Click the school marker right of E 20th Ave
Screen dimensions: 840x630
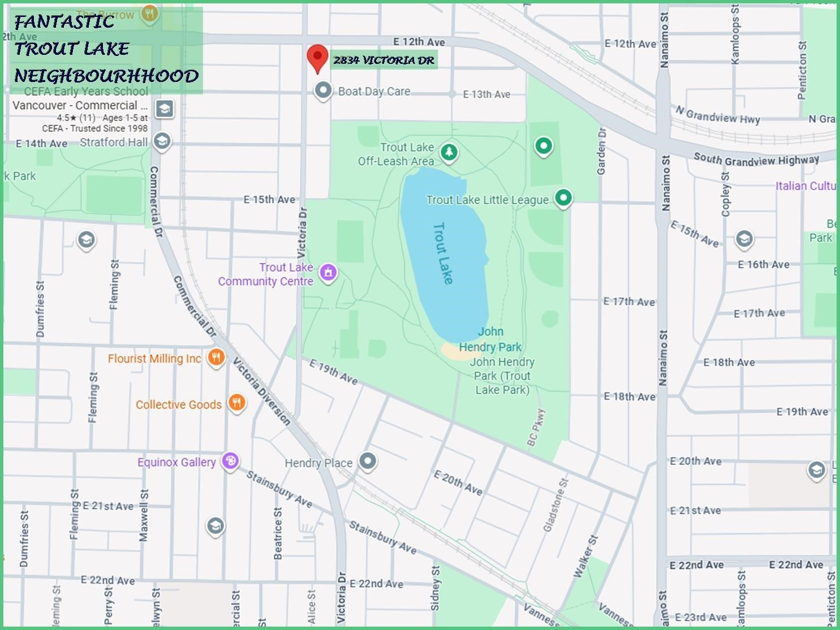[816, 471]
